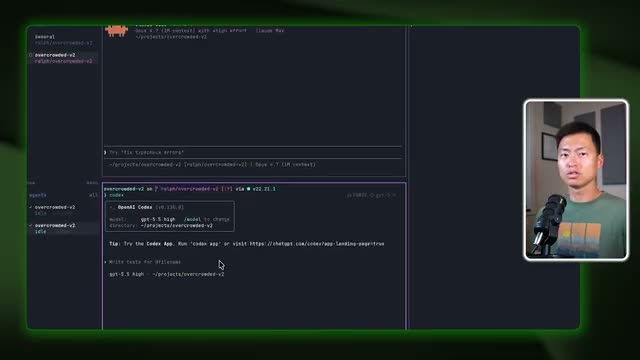The width and height of the screenshot is (640, 360).
Task: Click the green node version dot in shell prompt
Action: click(x=248, y=189)
